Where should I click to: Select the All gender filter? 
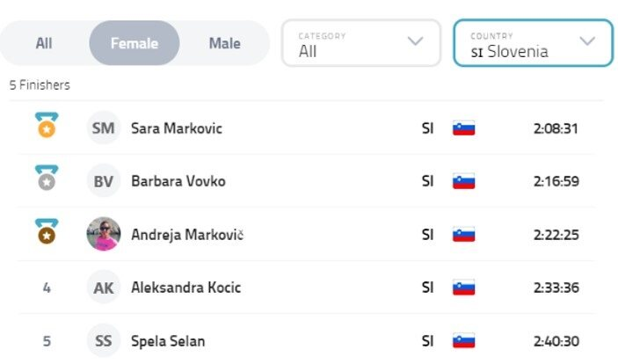pyautogui.click(x=44, y=43)
